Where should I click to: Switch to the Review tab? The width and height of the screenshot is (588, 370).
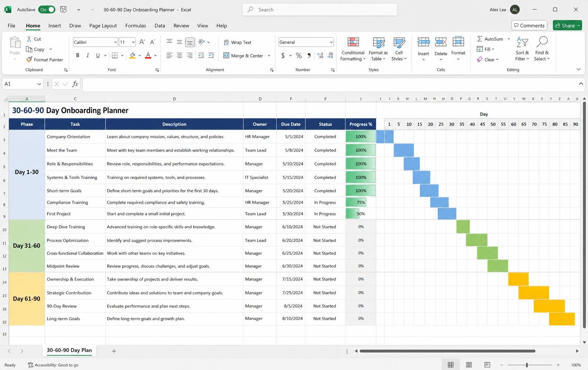pos(181,26)
